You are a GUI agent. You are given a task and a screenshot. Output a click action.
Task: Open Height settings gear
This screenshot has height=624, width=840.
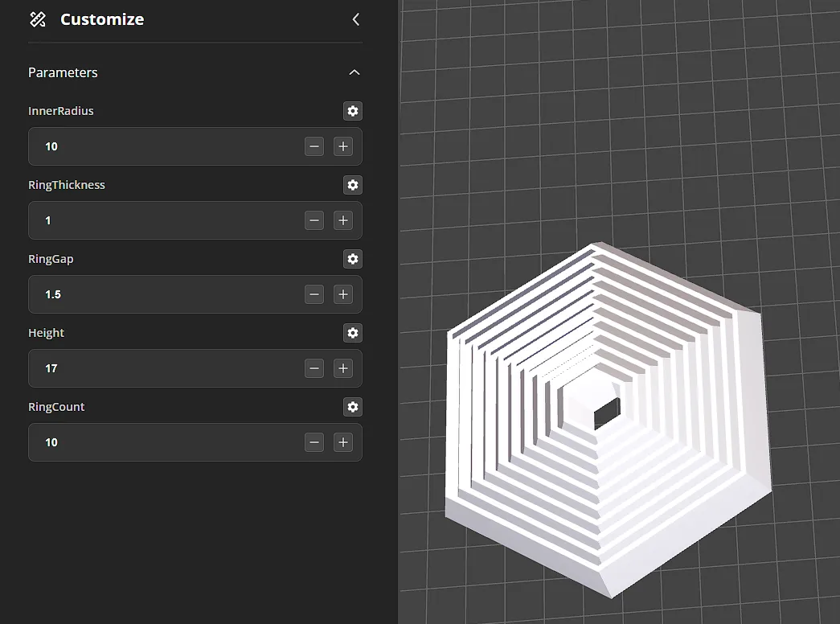point(353,333)
